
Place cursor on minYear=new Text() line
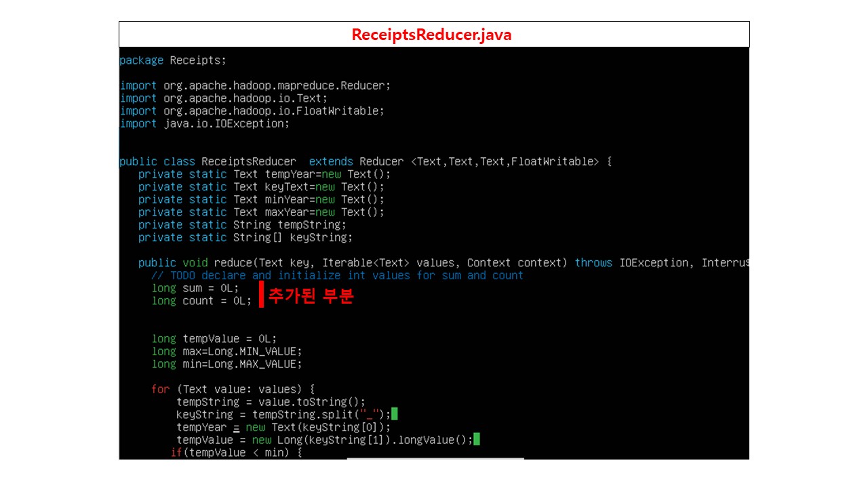(261, 200)
